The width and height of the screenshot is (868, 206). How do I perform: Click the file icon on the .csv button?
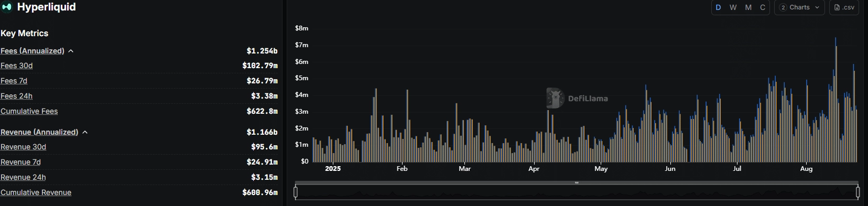837,7
